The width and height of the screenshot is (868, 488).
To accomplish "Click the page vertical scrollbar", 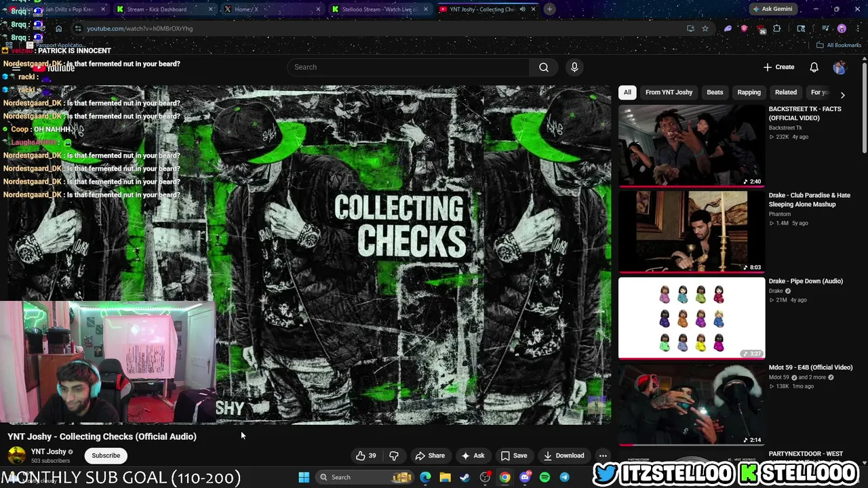I will tap(864, 108).
